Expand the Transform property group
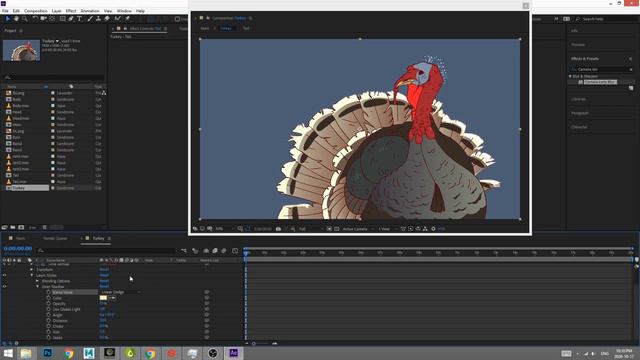 [32, 269]
